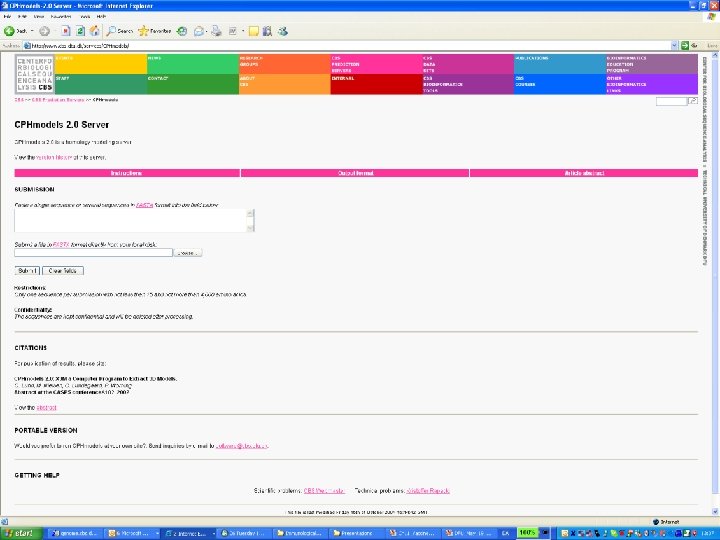The height and width of the screenshot is (540, 720).
Task: Click the Clear fields button
Action: [x=63, y=271]
